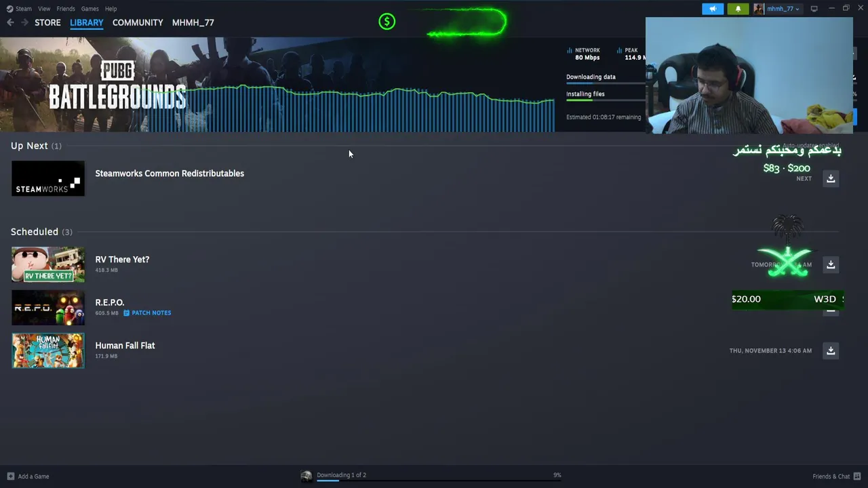Click the Human Fall Flat thumbnail

[48, 350]
